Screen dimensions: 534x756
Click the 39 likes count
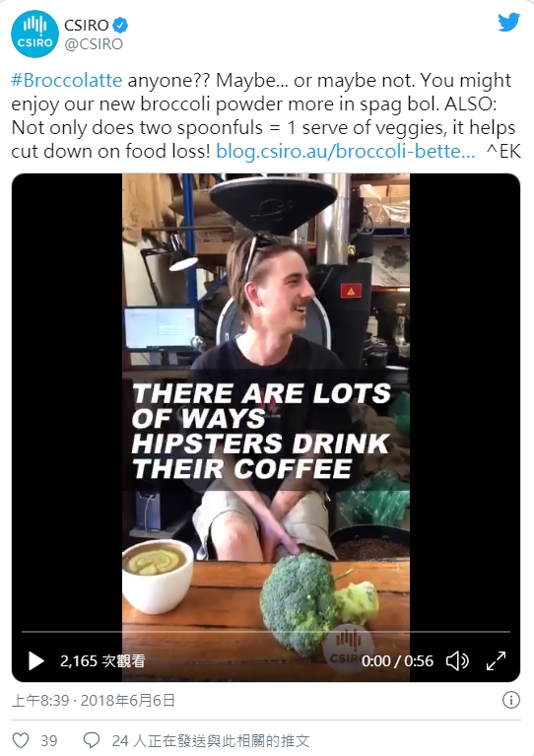click(49, 740)
